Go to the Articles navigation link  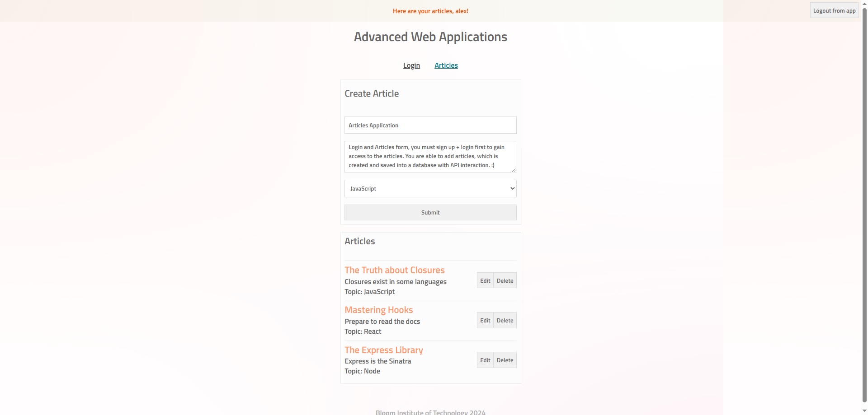[446, 65]
